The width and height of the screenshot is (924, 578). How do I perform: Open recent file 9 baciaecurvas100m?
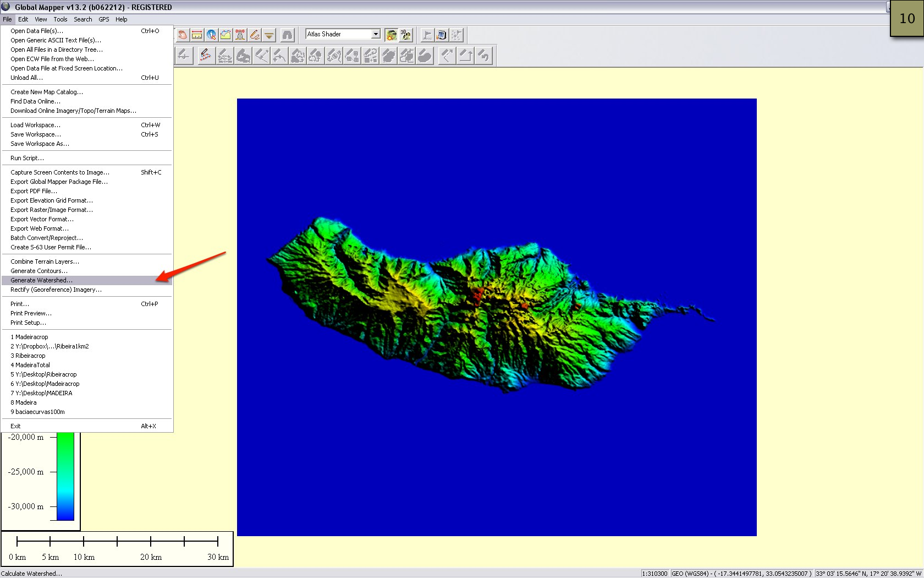[x=87, y=412]
